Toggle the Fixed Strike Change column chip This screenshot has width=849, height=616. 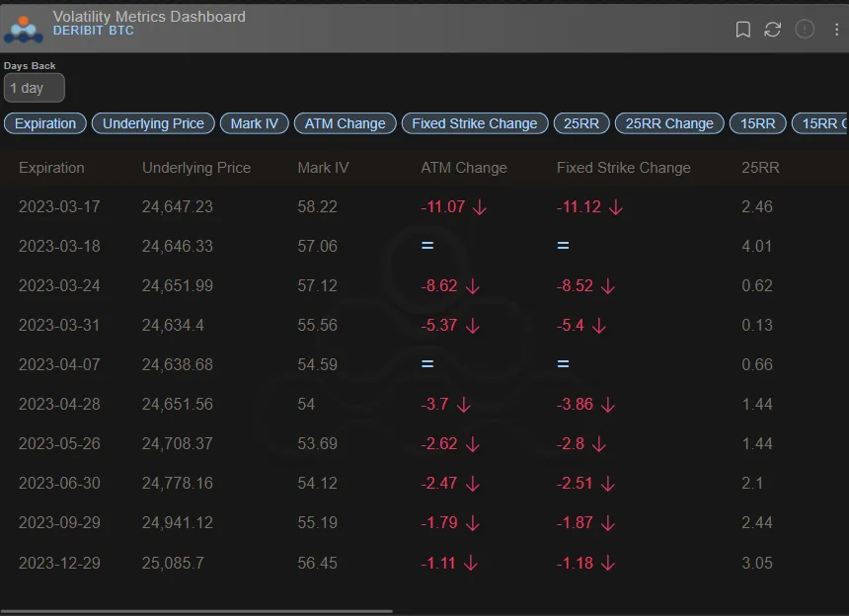coord(475,123)
